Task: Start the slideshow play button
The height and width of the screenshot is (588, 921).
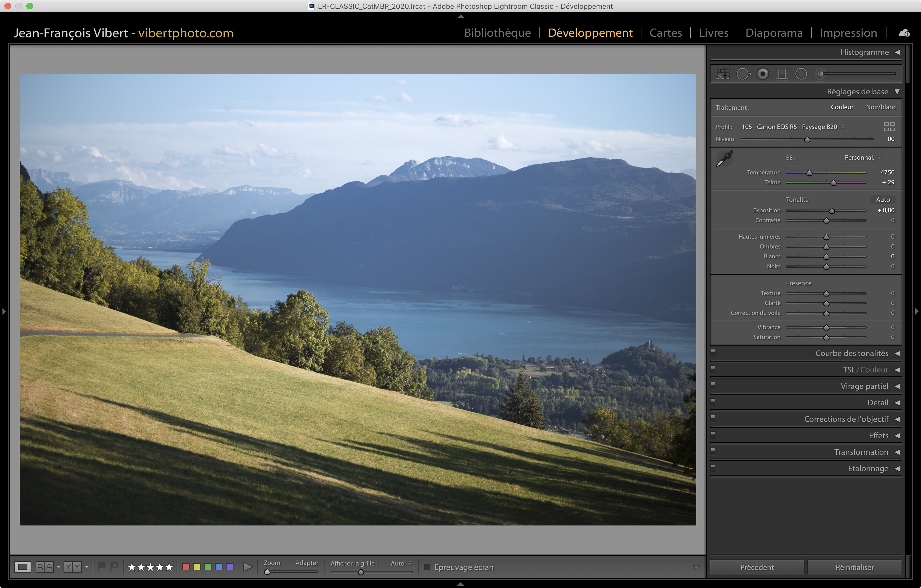Action: pyautogui.click(x=248, y=567)
